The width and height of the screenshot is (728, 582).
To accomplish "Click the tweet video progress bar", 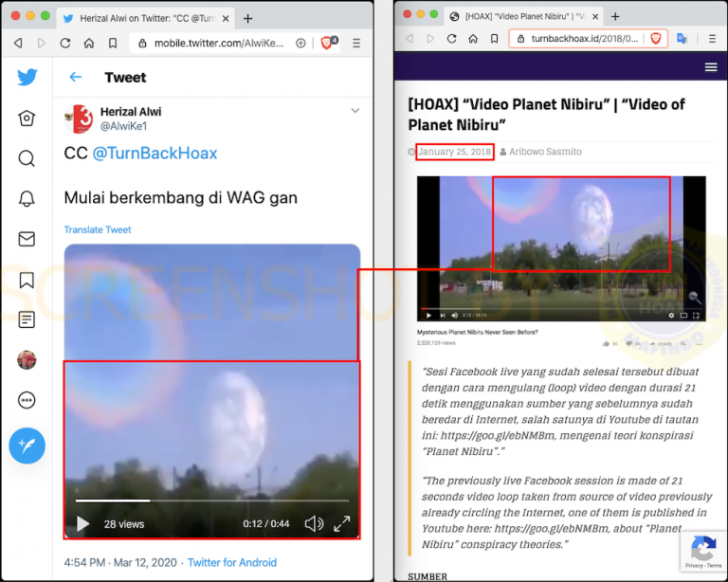I will pyautogui.click(x=212, y=500).
